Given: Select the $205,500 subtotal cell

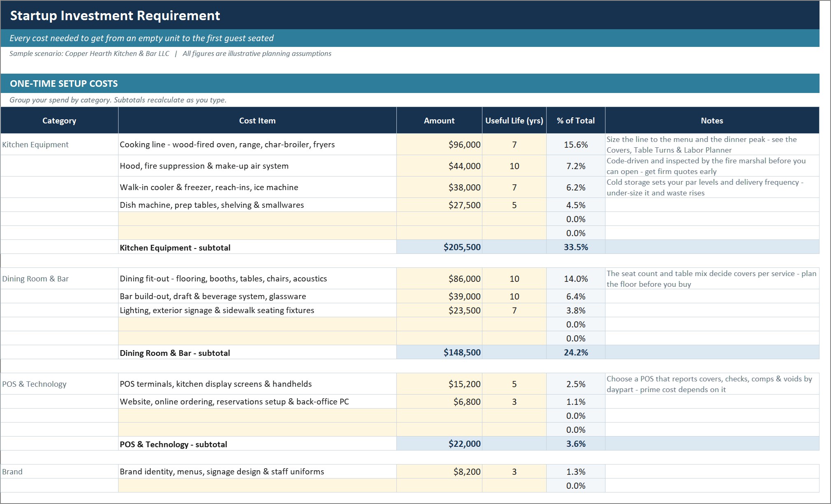Looking at the screenshot, I should (x=439, y=247).
